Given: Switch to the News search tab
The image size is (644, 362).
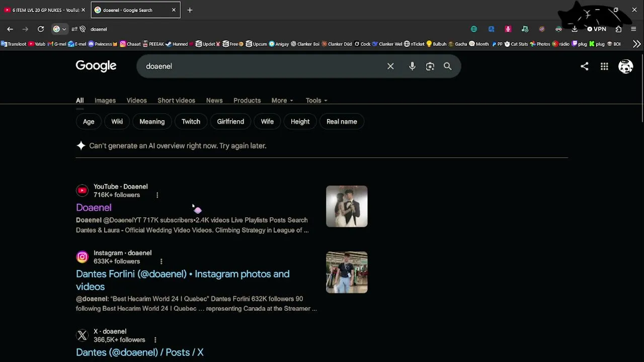Looking at the screenshot, I should point(214,101).
